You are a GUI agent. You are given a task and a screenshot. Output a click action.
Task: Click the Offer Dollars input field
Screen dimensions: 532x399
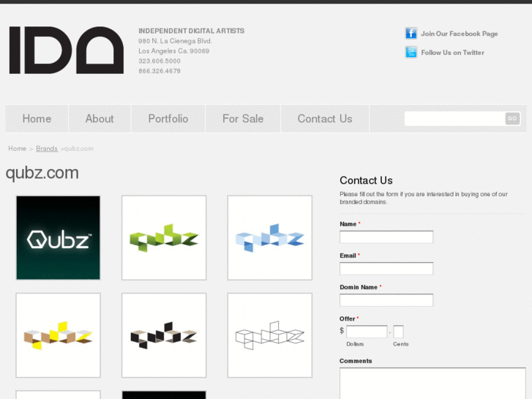[367, 332]
